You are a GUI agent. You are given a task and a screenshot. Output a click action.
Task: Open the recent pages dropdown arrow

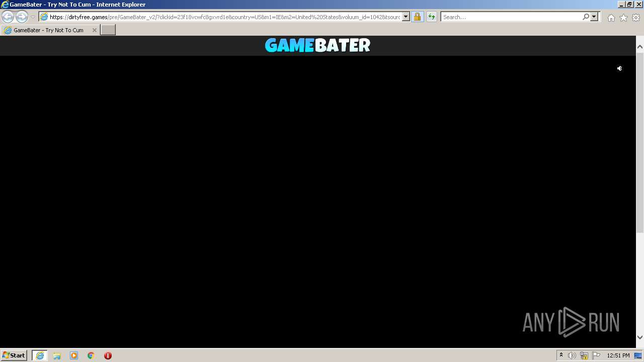33,17
